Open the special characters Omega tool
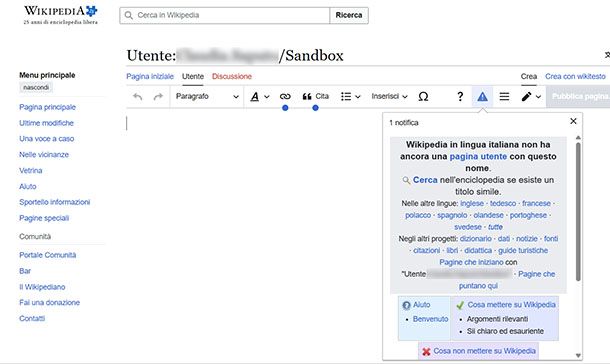Image resolution: width=610 pixels, height=364 pixels. 423,96
